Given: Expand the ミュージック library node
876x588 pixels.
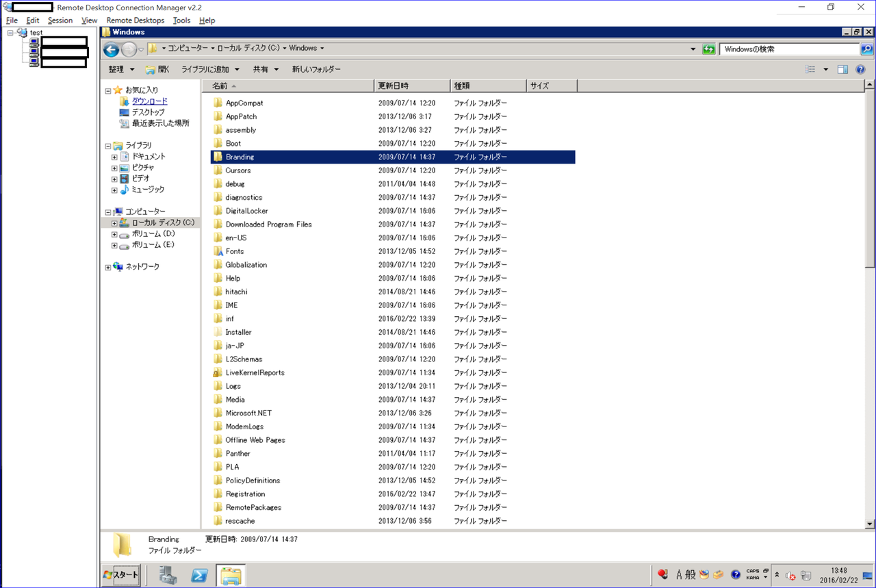Looking at the screenshot, I should [114, 190].
